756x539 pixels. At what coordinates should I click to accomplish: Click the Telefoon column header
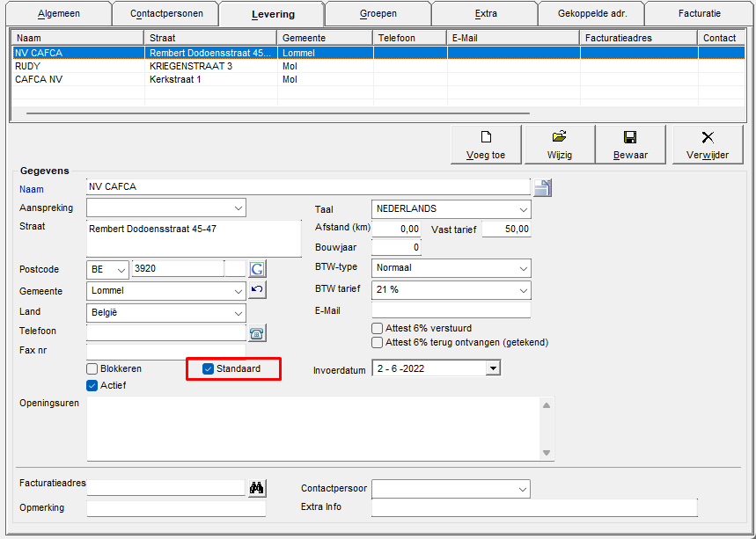(410, 38)
